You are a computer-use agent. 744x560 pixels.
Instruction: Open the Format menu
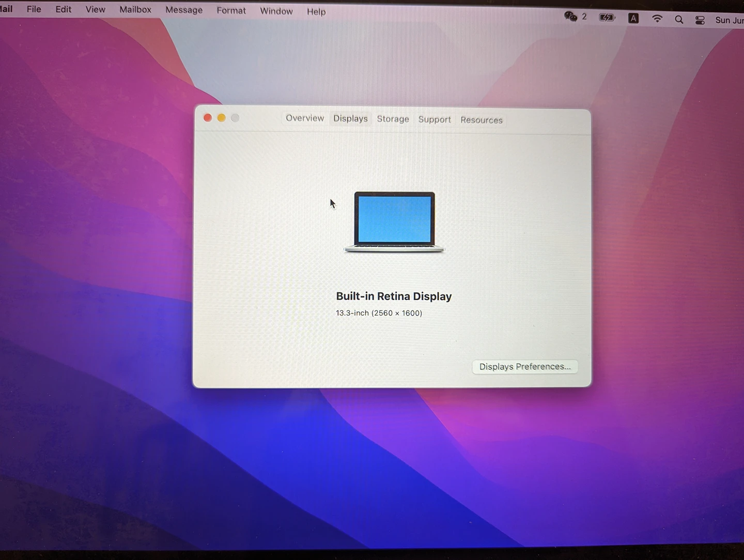click(231, 11)
